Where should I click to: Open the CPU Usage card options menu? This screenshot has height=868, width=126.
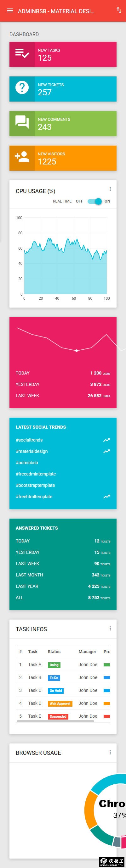pos(110,189)
